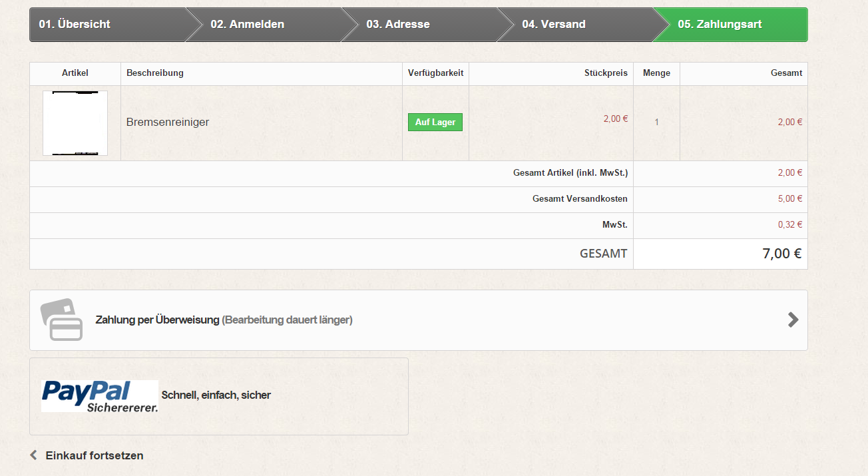Click the 7,00 € grand total
The width and height of the screenshot is (868, 476).
click(782, 254)
